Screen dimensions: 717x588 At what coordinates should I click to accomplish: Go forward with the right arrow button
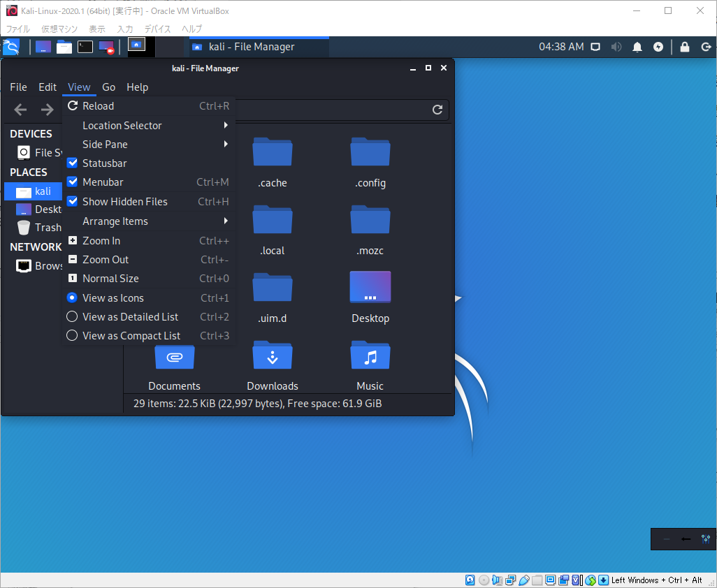point(47,110)
